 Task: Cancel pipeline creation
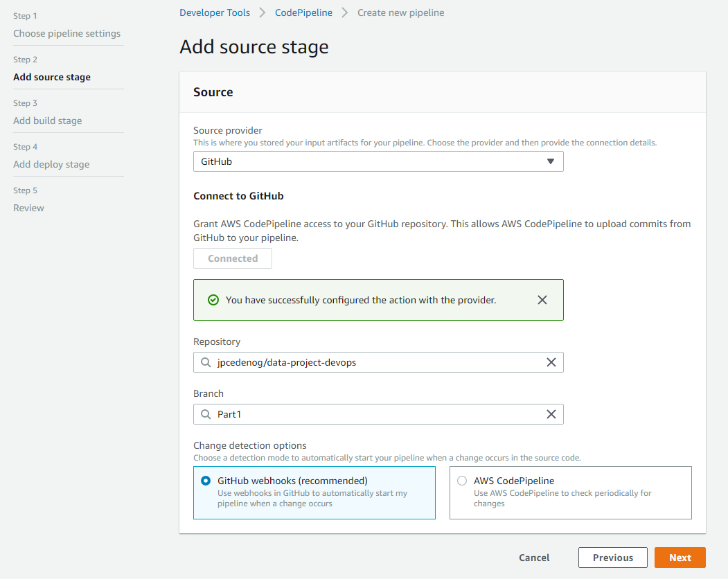534,558
